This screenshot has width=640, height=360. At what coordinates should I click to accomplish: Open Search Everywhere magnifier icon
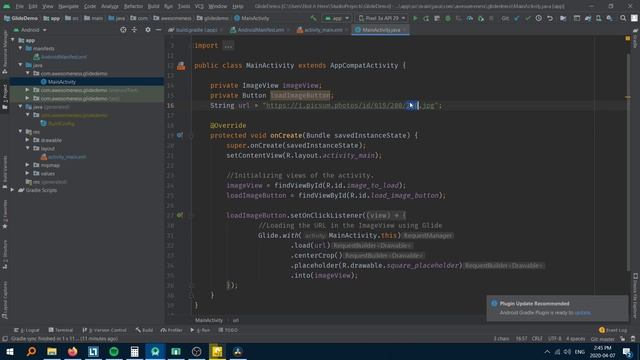click(x=623, y=18)
